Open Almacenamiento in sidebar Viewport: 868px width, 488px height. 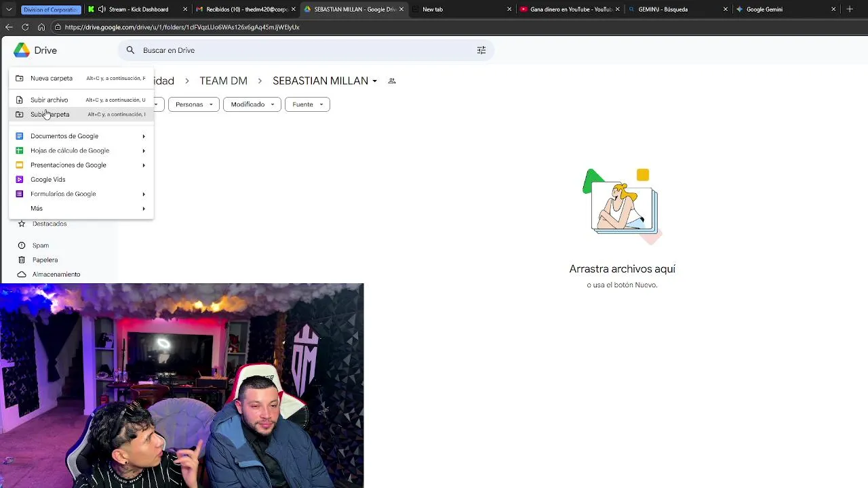coord(56,274)
